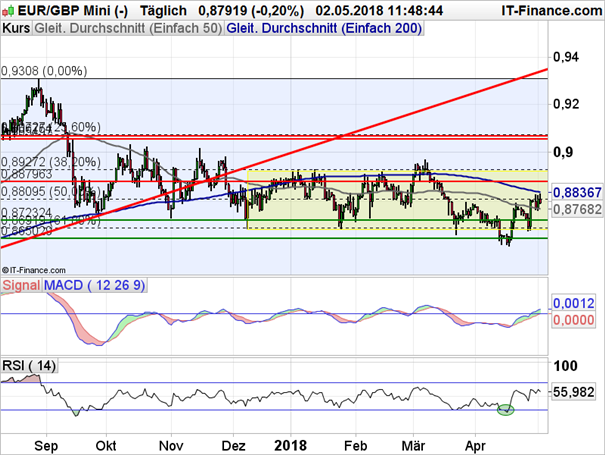Click the green circle marker on RSI line

[505, 410]
